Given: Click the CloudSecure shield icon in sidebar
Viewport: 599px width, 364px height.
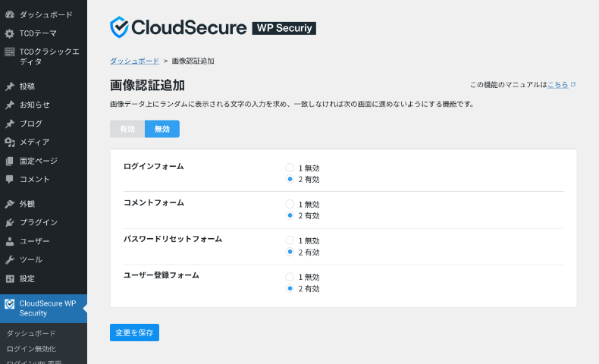Looking at the screenshot, I should pos(10,304).
